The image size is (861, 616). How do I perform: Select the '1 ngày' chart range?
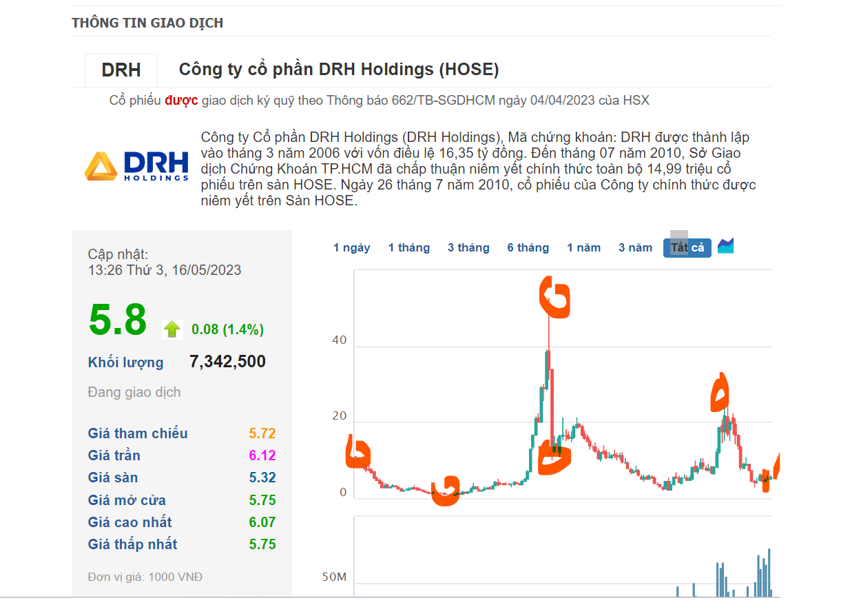(x=352, y=248)
